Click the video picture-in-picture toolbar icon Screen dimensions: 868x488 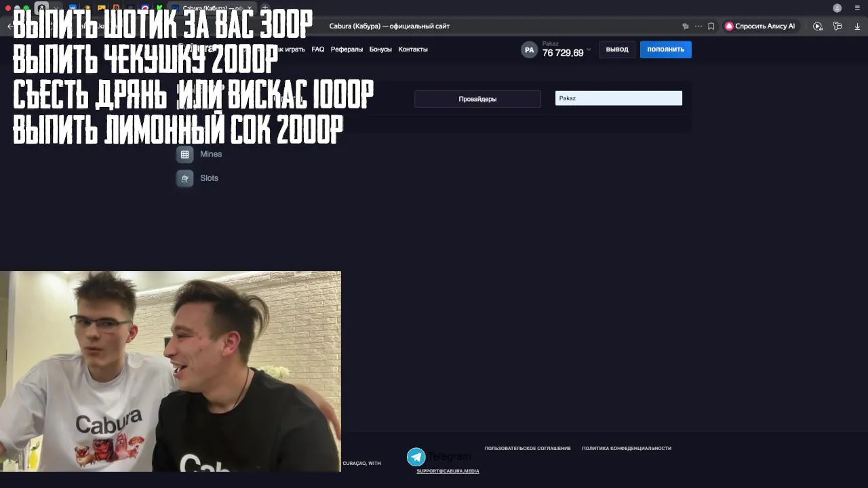pos(818,26)
